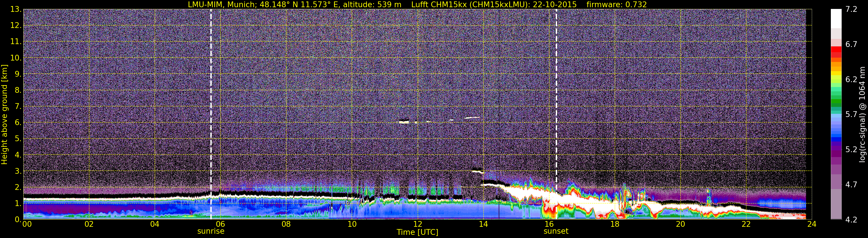This screenshot has width=868, height=238.
Task: Click the "firmware: 0.732" text
Action: point(616,4)
